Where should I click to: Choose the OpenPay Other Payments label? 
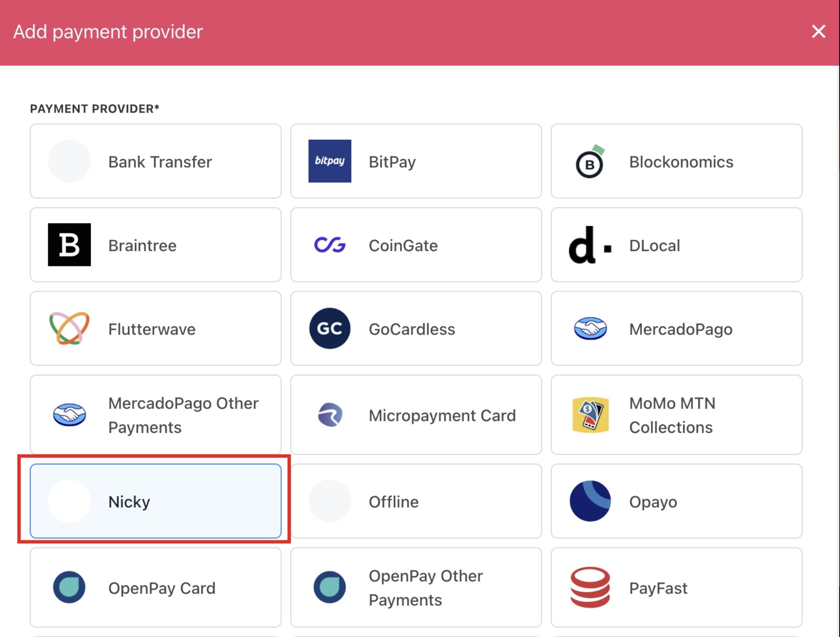click(x=426, y=587)
